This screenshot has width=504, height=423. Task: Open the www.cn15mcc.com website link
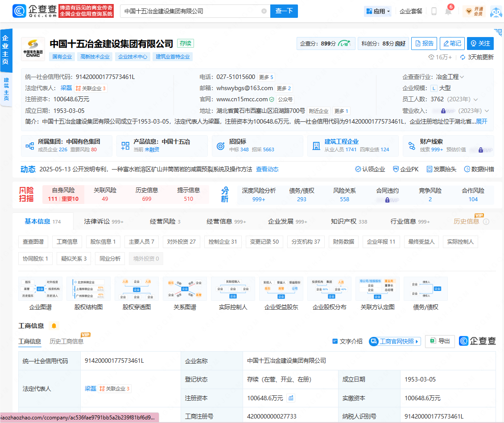point(242,100)
